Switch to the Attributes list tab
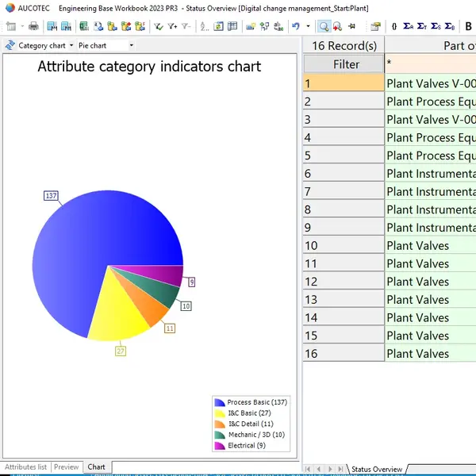Screen dimensions: 476x476 point(26,467)
